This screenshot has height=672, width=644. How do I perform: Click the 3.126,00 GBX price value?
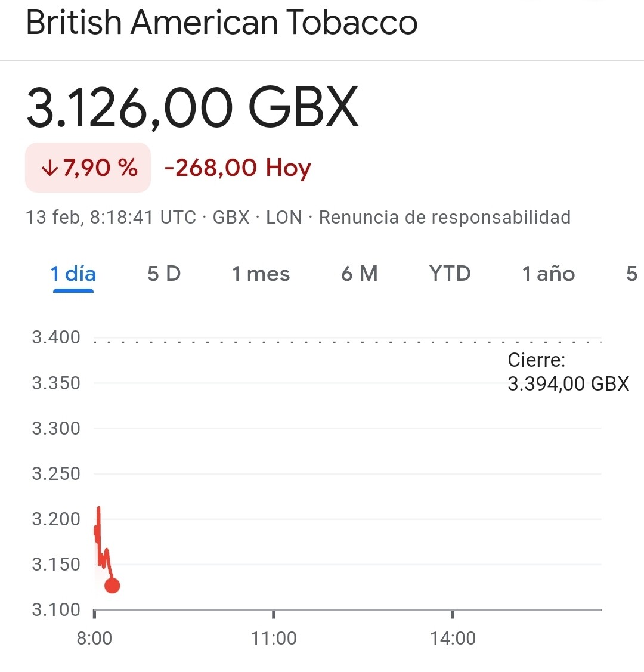pyautogui.click(x=193, y=107)
